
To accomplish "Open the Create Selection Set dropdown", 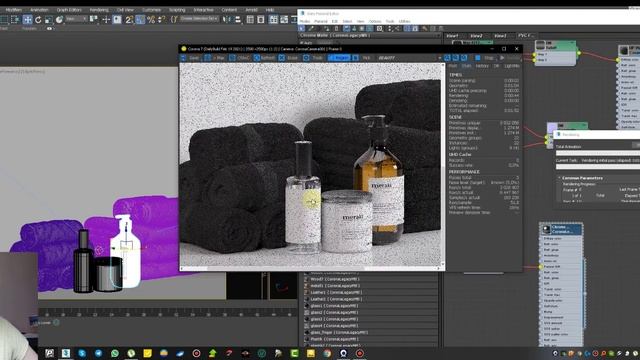I will (199, 19).
